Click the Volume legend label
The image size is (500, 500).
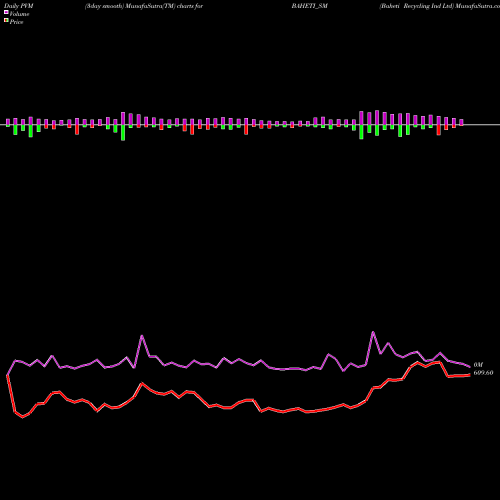coord(19,14)
